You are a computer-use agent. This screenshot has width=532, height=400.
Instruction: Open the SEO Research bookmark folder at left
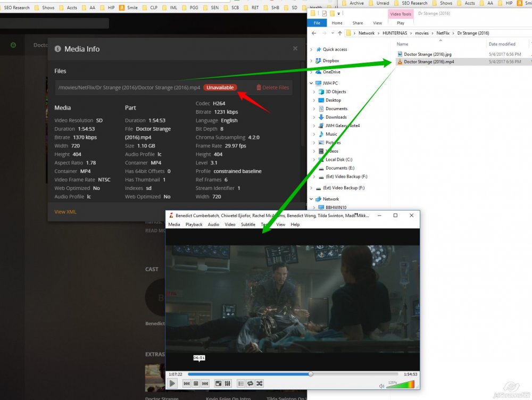16,7
